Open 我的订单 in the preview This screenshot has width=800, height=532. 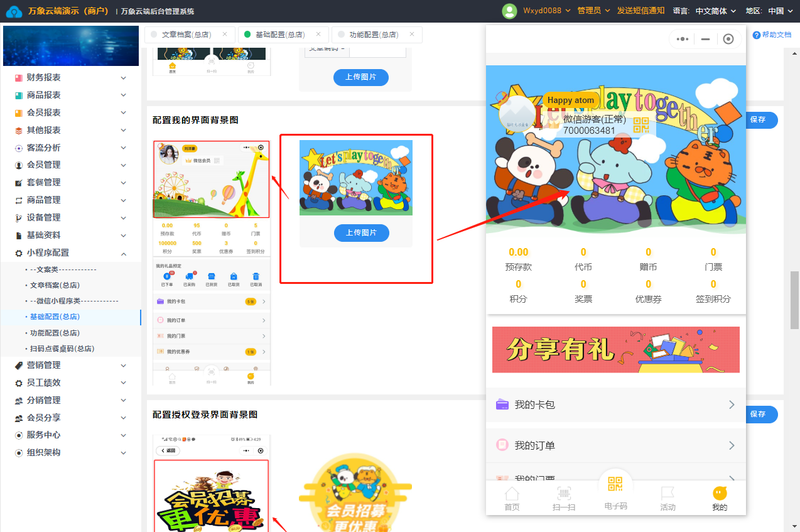point(616,445)
